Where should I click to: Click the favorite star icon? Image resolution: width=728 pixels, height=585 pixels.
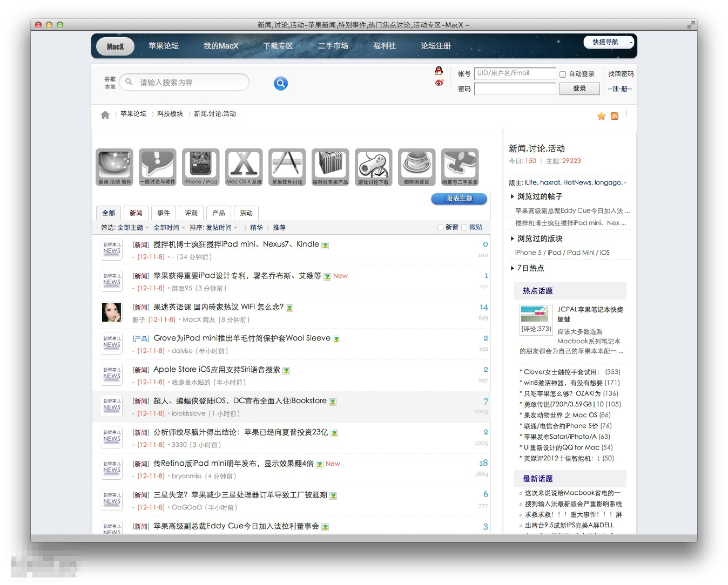click(x=601, y=116)
